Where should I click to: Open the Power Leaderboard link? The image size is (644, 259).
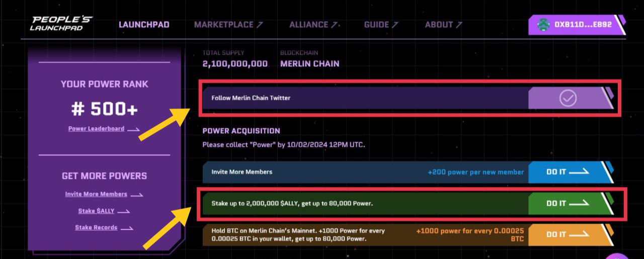(x=96, y=129)
